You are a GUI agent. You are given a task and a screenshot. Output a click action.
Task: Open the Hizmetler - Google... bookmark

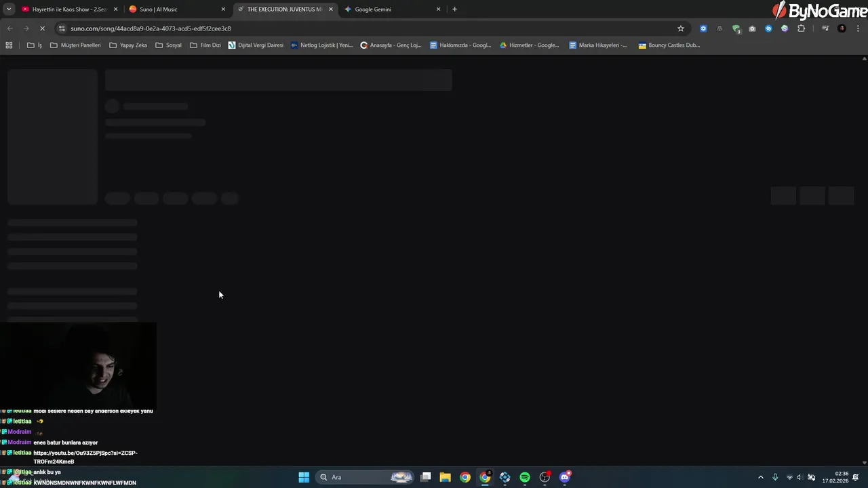tap(529, 45)
